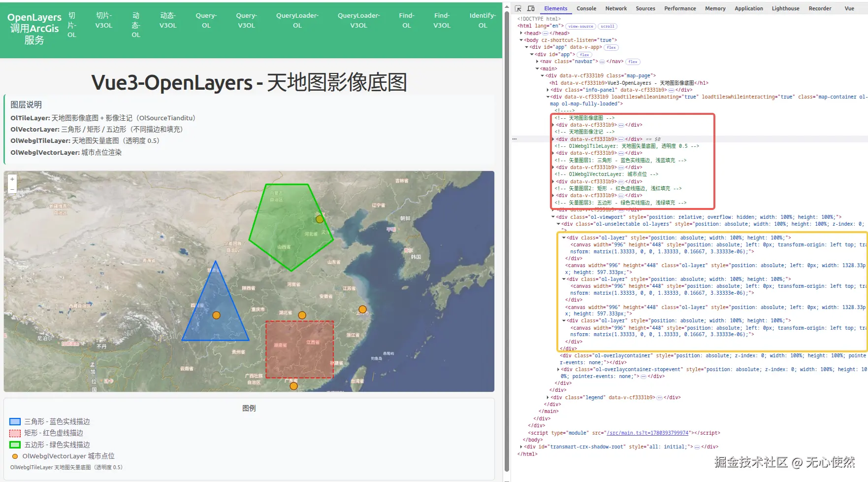Click the flex badge beside the nav navbar node

tap(633, 62)
